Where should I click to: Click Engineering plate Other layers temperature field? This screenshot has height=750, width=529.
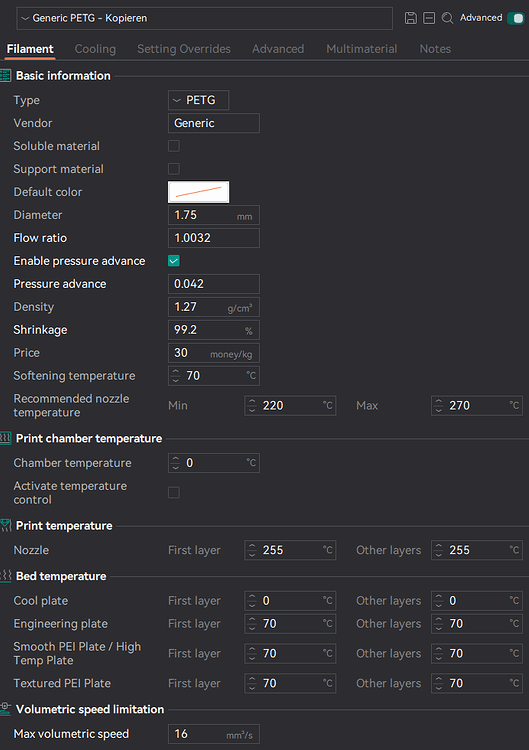click(477, 624)
